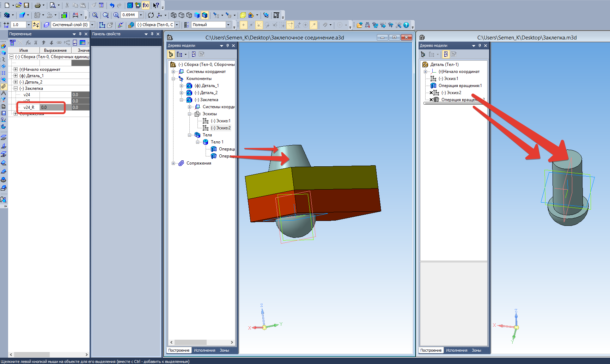Click the v24_R expression field
This screenshot has width=610, height=364.
coord(55,107)
